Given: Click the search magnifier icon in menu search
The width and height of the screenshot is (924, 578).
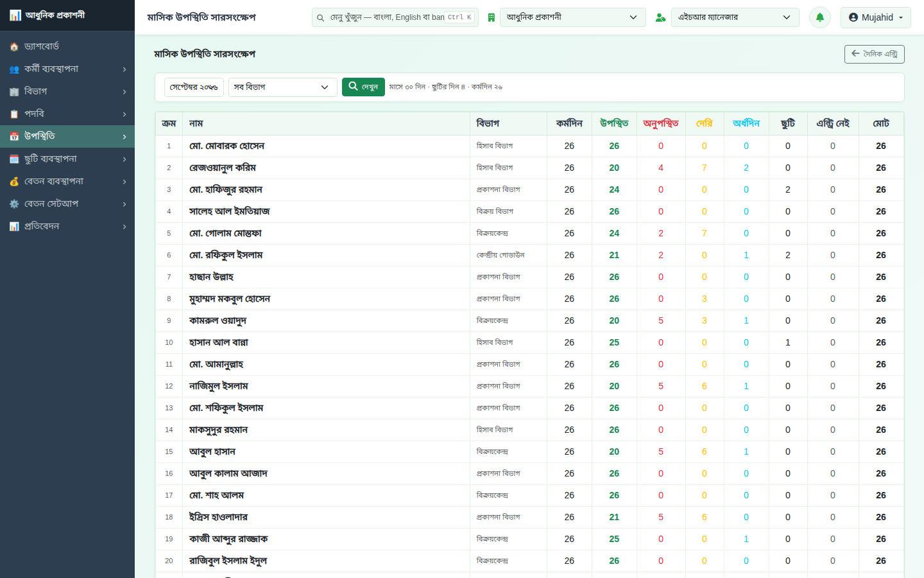Looking at the screenshot, I should (320, 18).
